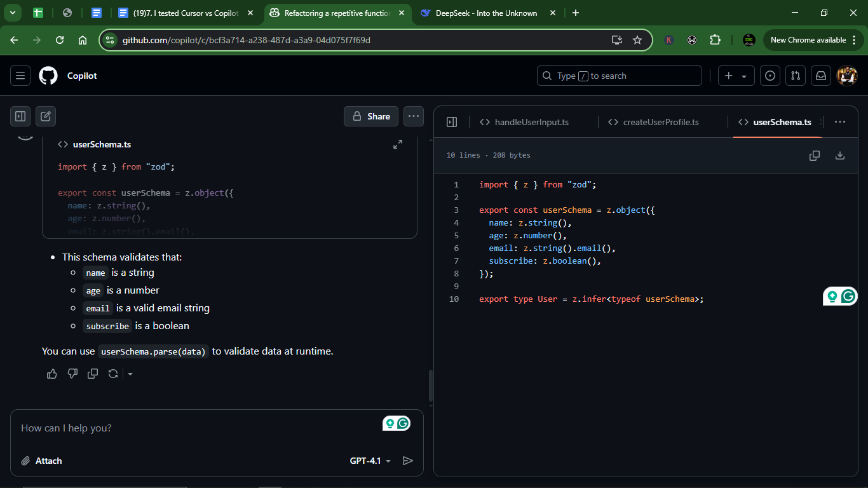Download the userSchema.ts file
The height and width of the screenshot is (488, 868).
[x=840, y=156]
